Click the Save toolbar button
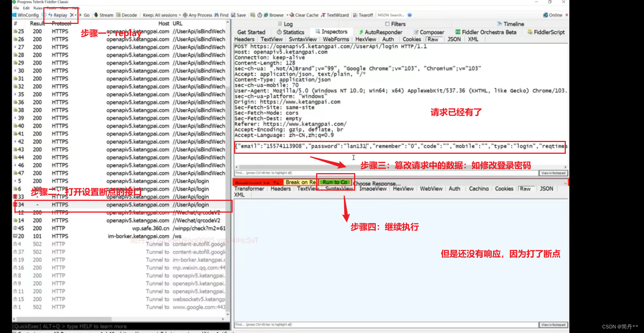644x333 pixels. pyautogui.click(x=239, y=15)
